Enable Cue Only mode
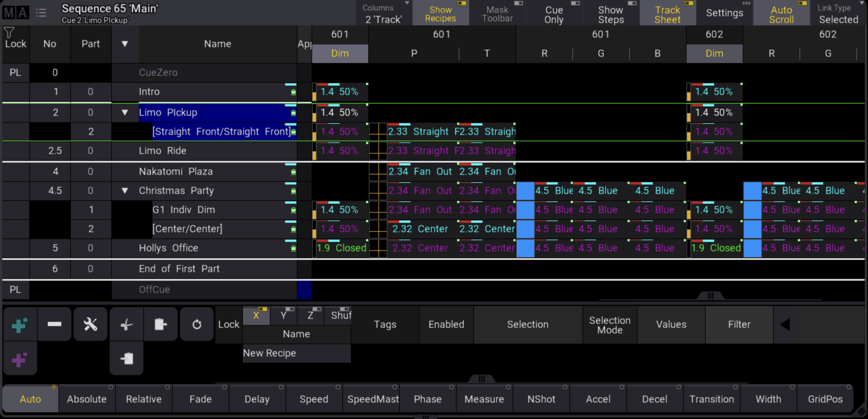The width and height of the screenshot is (868, 419). pyautogui.click(x=554, y=12)
